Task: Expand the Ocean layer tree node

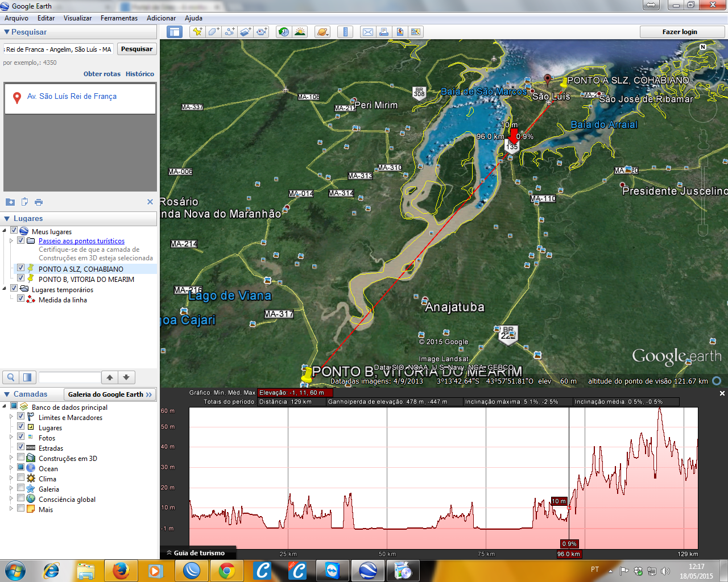Action: point(11,468)
